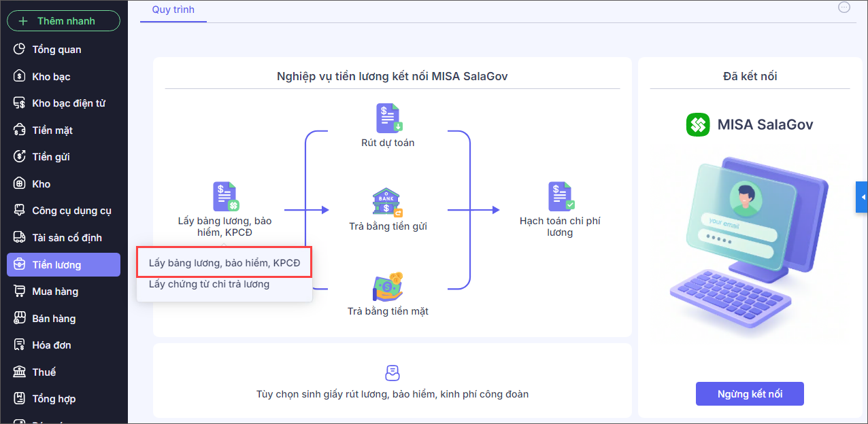Expand the right side panel arrow
The image size is (868, 424).
coord(862,198)
